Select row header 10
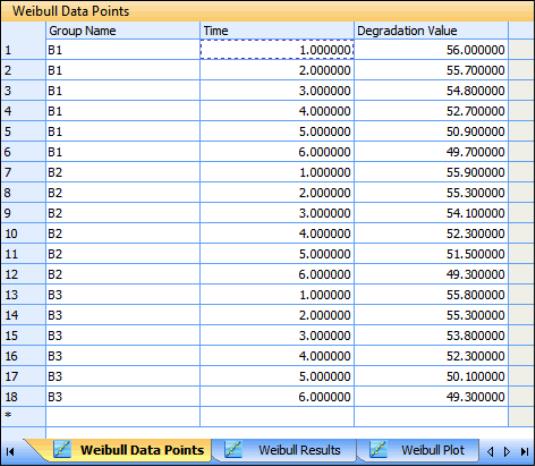The width and height of the screenshot is (535, 466). pos(23,233)
